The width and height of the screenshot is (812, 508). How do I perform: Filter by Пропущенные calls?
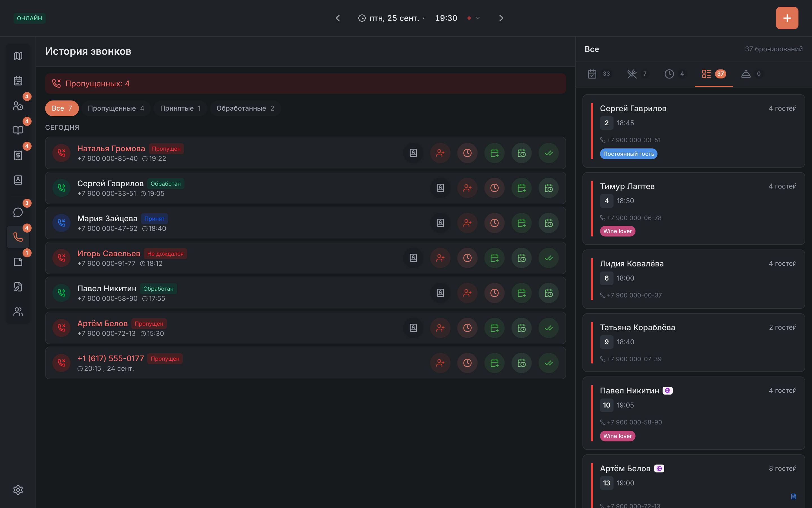(116, 108)
